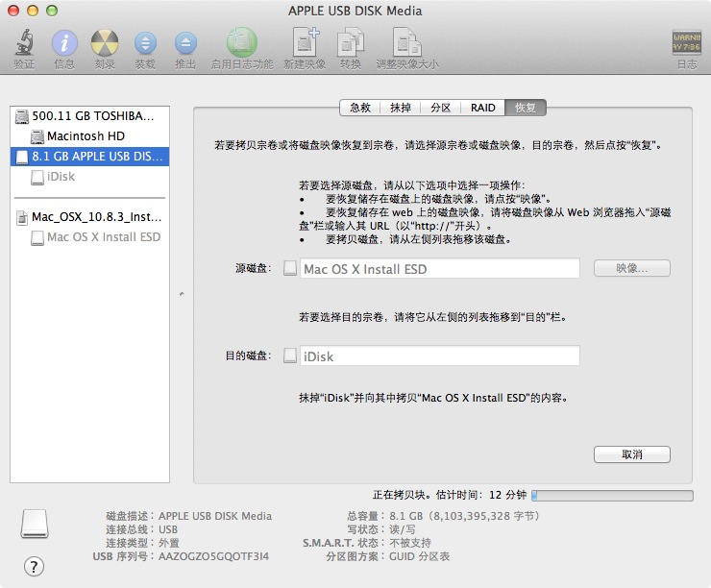Screen dimensions: 711x588
Task: Click the disk icon beside source field
Action: pyautogui.click(x=290, y=268)
